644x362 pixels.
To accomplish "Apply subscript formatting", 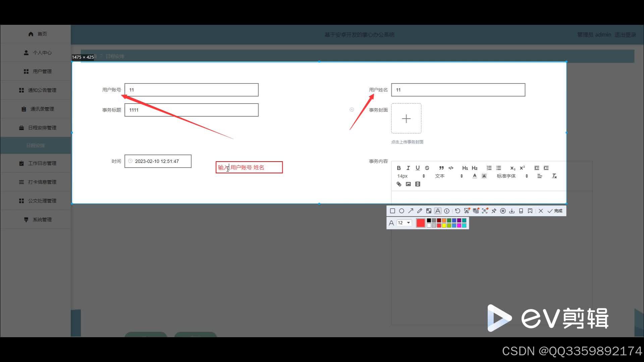I will pyautogui.click(x=513, y=168).
